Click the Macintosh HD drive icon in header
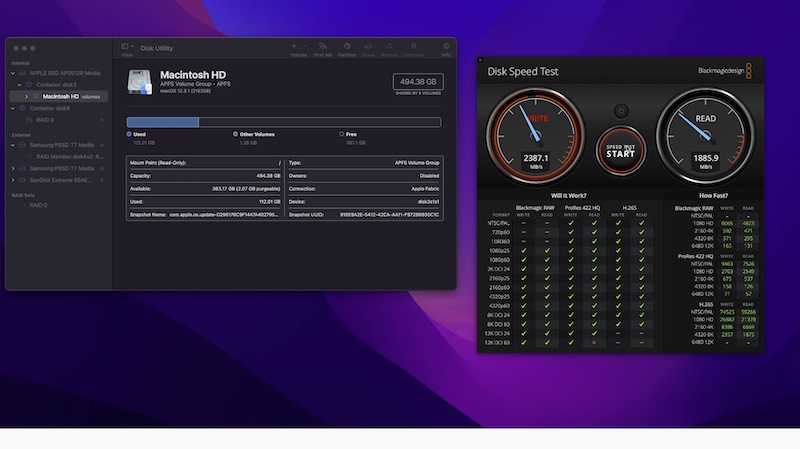The image size is (800, 449). click(x=139, y=82)
